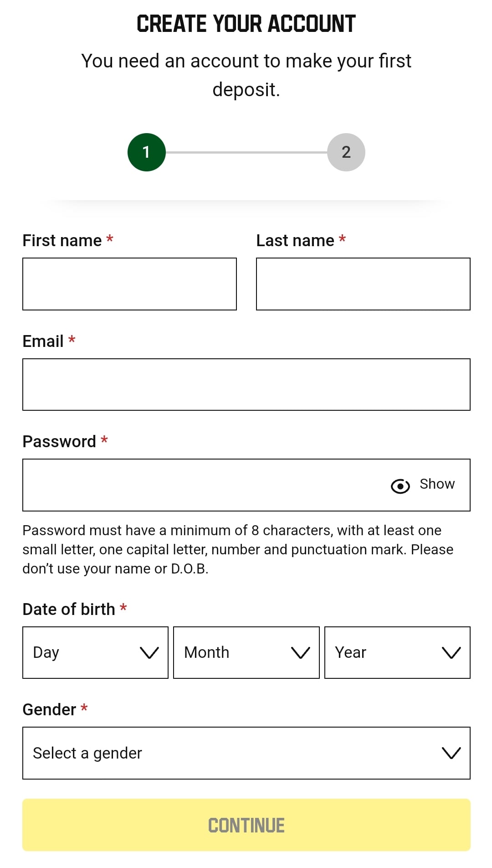Click into the Last name input box
The image size is (492, 868).
363,284
